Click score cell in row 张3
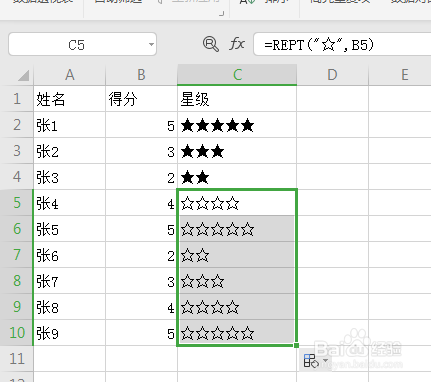Image resolution: width=431 pixels, height=382 pixels. pos(141,177)
